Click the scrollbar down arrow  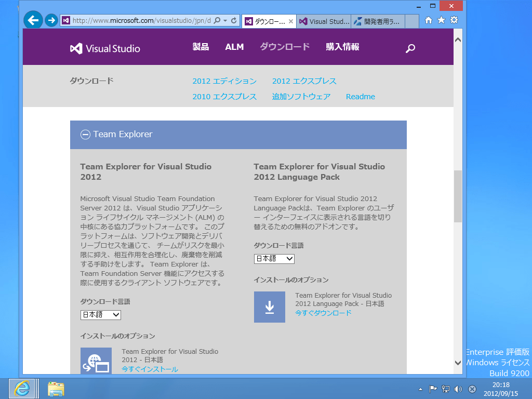(x=458, y=363)
